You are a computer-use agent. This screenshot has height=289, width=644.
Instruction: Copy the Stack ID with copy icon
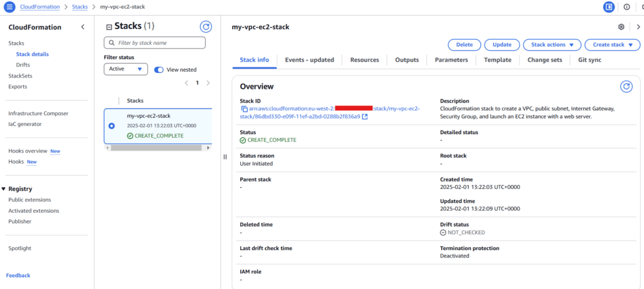pos(244,109)
